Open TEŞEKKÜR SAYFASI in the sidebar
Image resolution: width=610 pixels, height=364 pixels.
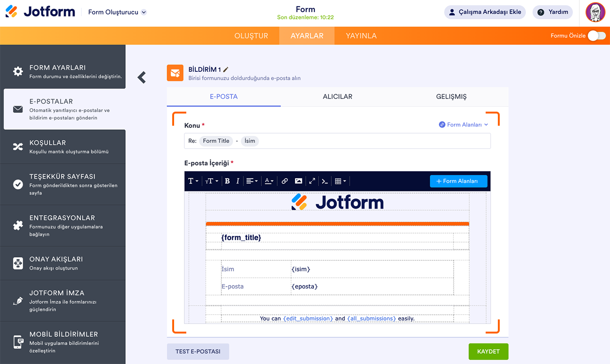tap(63, 184)
